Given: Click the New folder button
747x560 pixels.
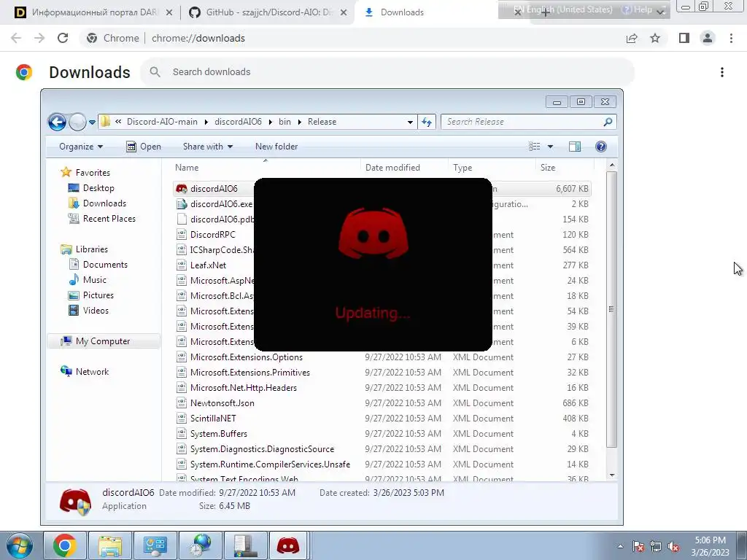Looking at the screenshot, I should point(276,147).
